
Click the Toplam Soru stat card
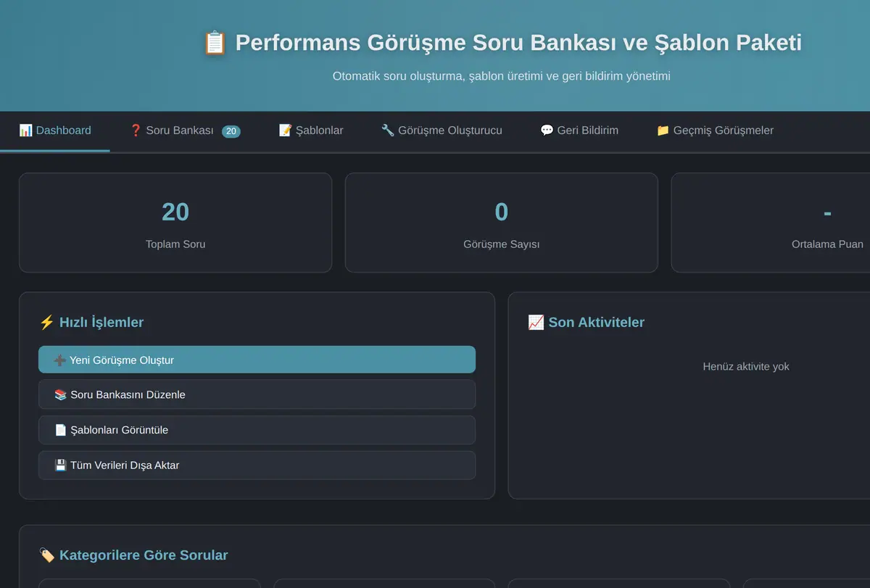pyautogui.click(x=175, y=223)
